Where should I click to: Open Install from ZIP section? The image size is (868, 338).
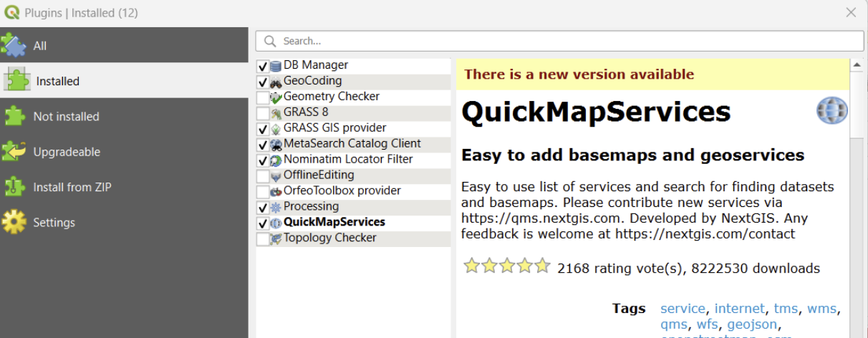tap(72, 188)
